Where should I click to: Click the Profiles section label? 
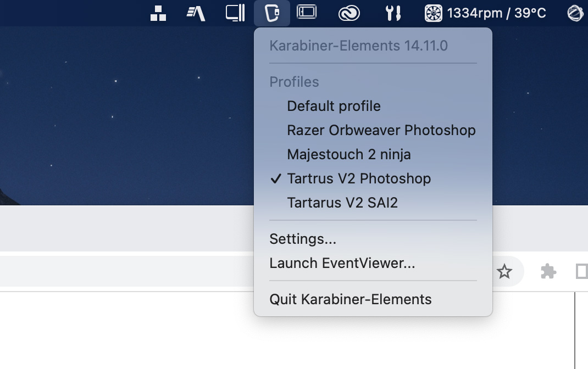294,82
